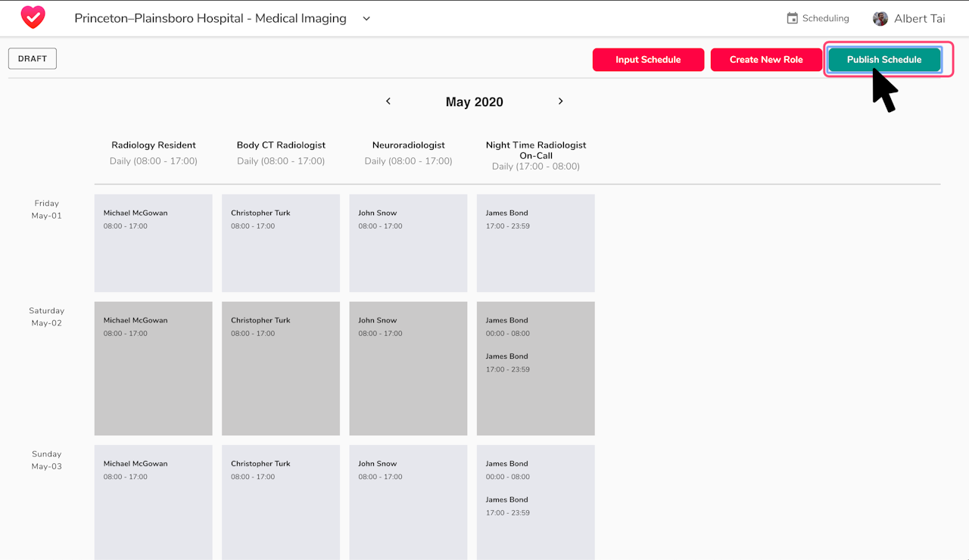The width and height of the screenshot is (969, 560).
Task: Click the DRAFT status badge
Action: [33, 58]
